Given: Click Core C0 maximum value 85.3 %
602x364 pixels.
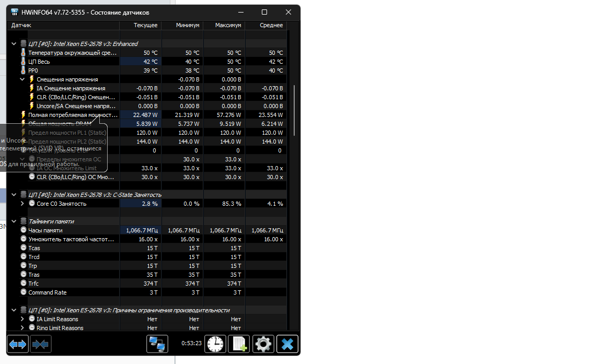Looking at the screenshot, I should click(x=231, y=204).
